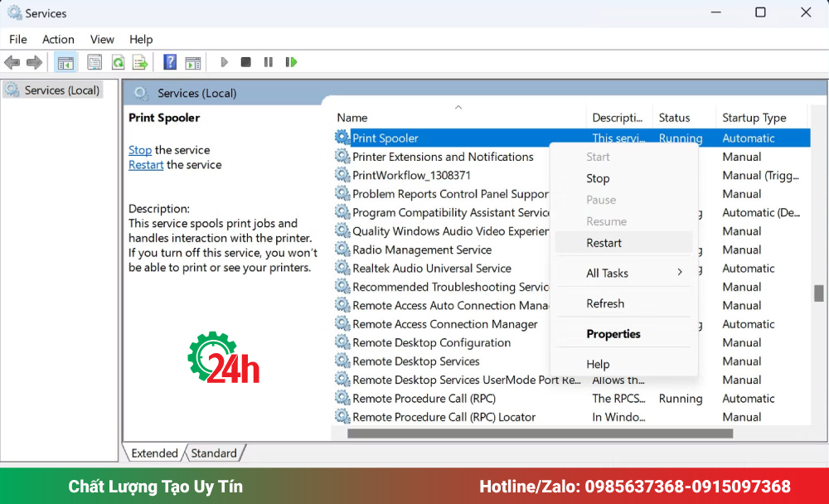Click the Stop Service square icon
The image size is (829, 504).
pos(246,62)
